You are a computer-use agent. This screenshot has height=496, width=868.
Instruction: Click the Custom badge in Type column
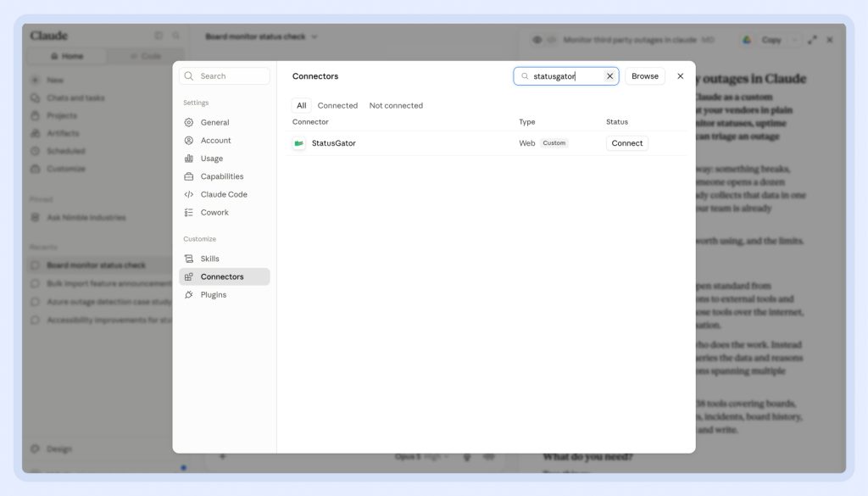(x=554, y=142)
